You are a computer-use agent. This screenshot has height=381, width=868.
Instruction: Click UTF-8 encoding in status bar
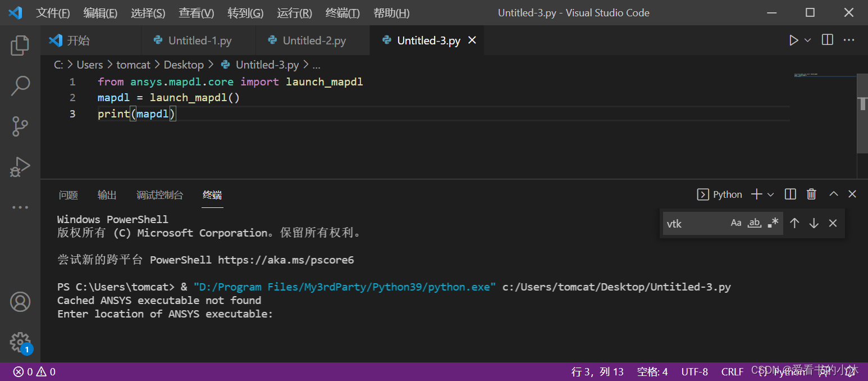pyautogui.click(x=695, y=371)
